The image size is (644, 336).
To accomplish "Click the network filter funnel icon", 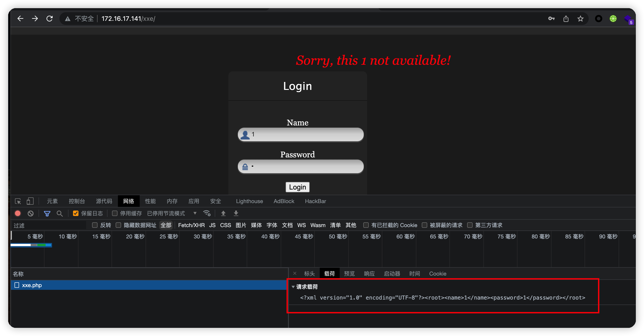I will 47,214.
